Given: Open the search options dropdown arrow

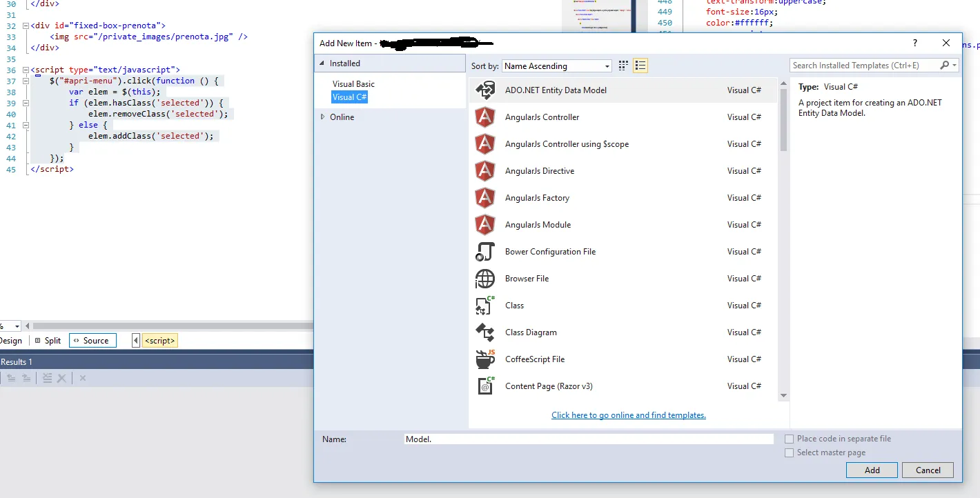Looking at the screenshot, I should [x=954, y=66].
